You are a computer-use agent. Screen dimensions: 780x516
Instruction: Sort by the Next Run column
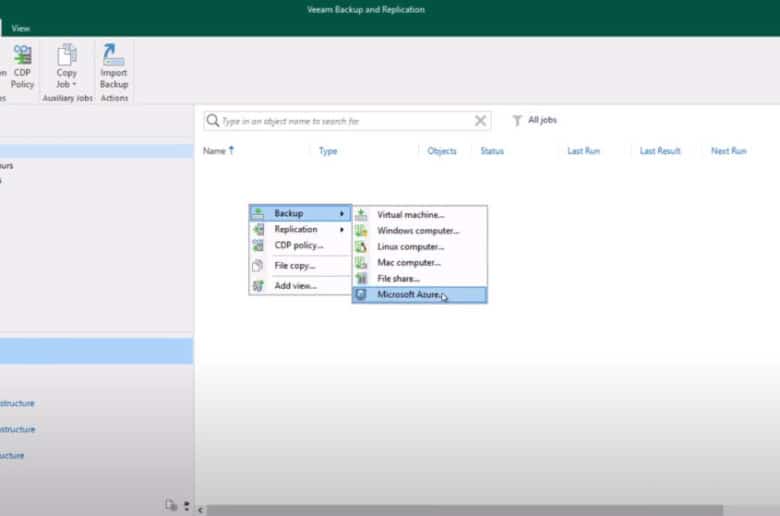click(x=729, y=151)
